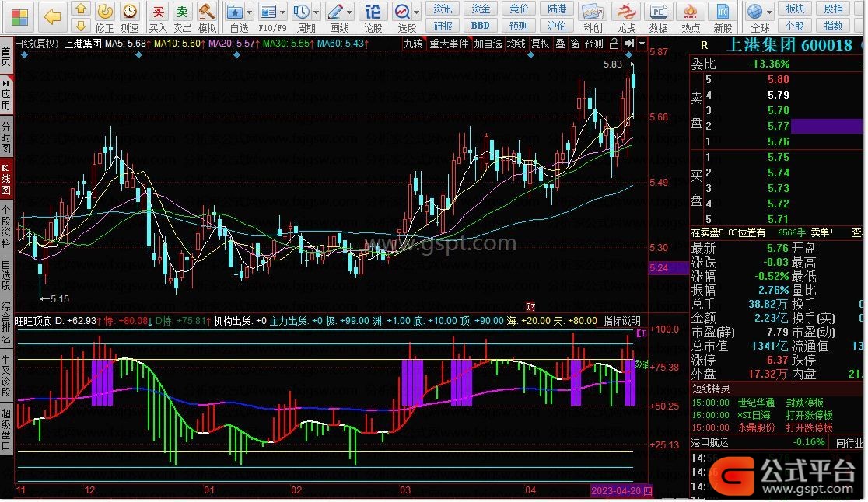The height and width of the screenshot is (502, 868).
Task: Expand the 自选 dropdown arrow
Action: [249, 11]
